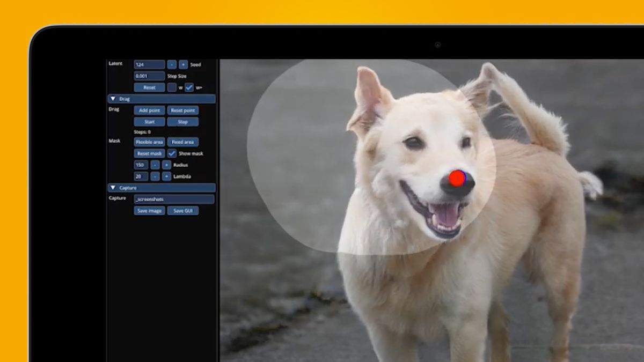Increase the Seed with plus button
The image size is (644, 362).
click(183, 64)
